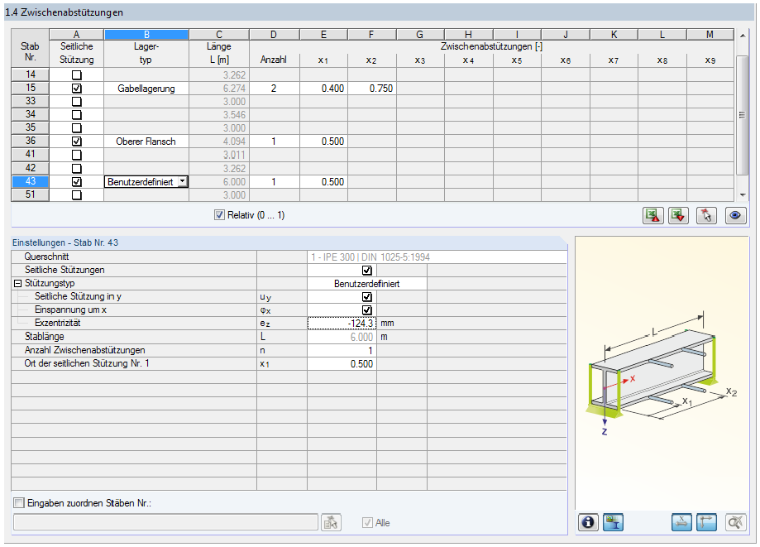Select column header B
This screenshot has width=760, height=547.
tap(146, 34)
